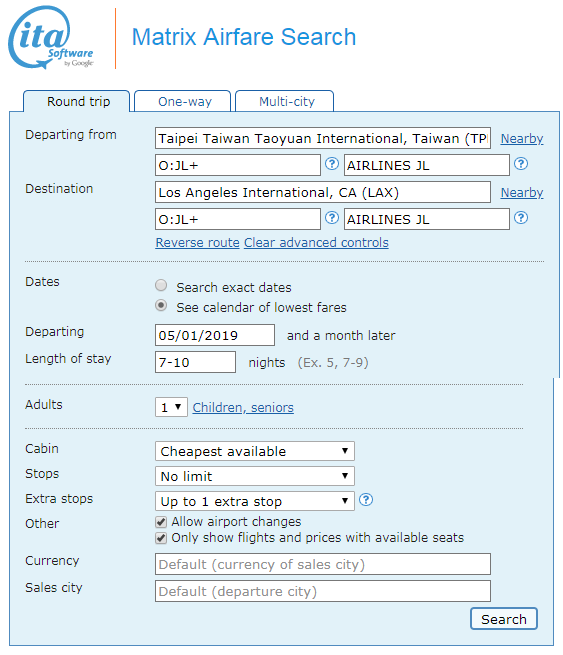563x655 pixels.
Task: Click Clear advanced controls link
Action: point(316,243)
